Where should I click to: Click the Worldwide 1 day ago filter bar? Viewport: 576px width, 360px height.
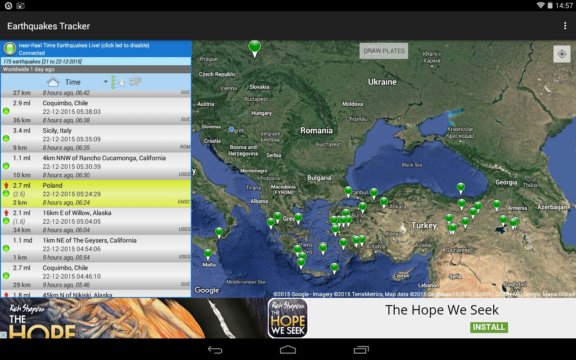coord(96,69)
